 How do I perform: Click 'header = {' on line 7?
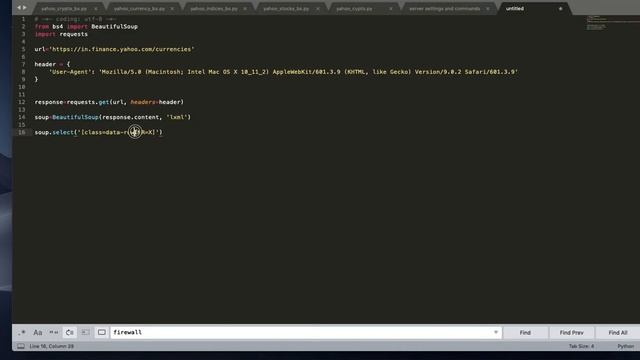coord(52,64)
